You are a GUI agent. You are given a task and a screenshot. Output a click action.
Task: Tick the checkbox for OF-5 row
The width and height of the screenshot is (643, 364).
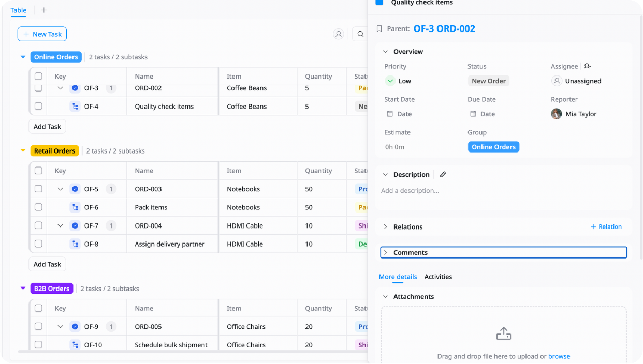pos(38,189)
